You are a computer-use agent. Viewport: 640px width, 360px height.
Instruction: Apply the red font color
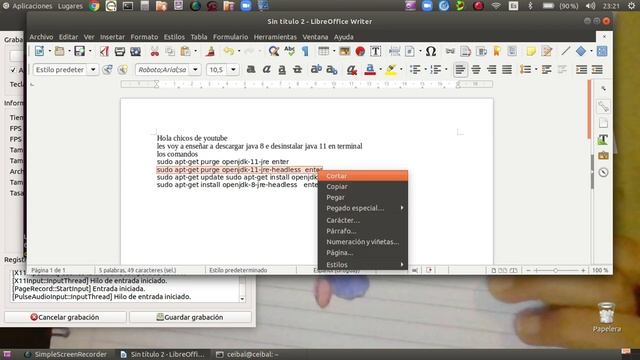[x=370, y=70]
